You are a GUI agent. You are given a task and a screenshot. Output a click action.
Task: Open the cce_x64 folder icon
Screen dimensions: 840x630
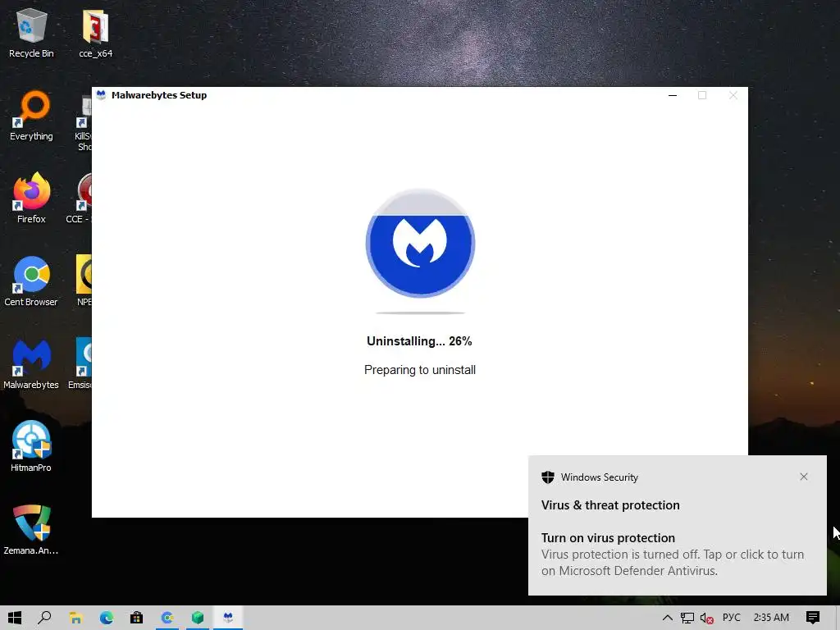[95, 33]
